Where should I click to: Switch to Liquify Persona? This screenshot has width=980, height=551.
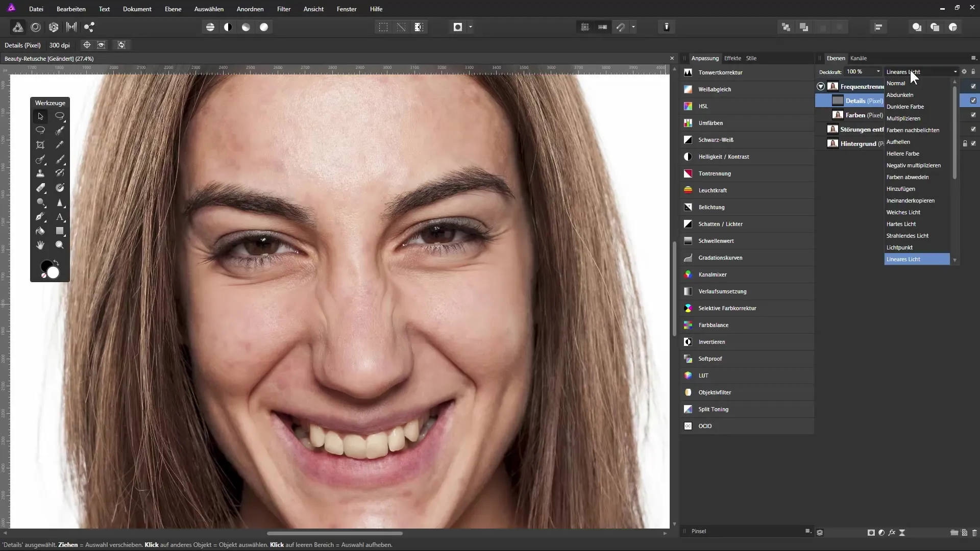[x=36, y=27]
